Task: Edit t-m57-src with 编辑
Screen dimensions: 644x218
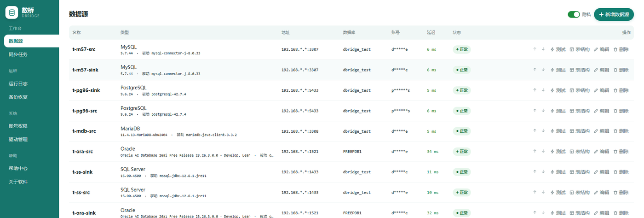Action: 602,49
